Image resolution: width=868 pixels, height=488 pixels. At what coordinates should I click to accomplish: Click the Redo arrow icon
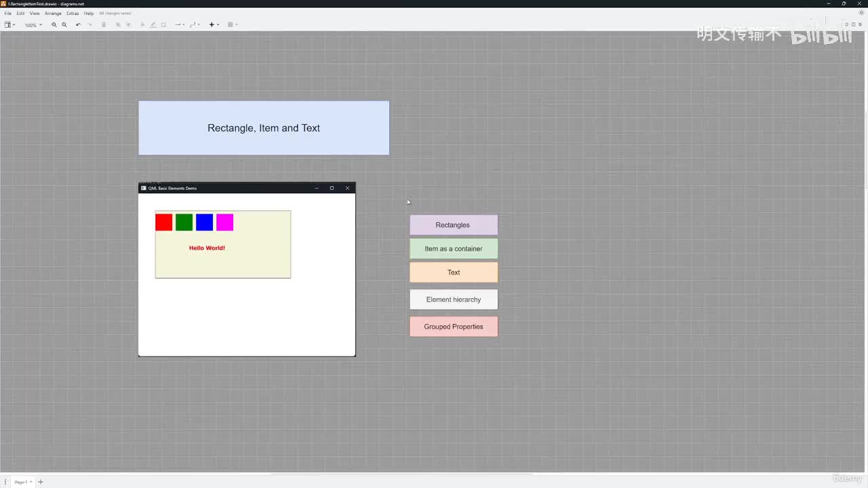click(x=90, y=25)
